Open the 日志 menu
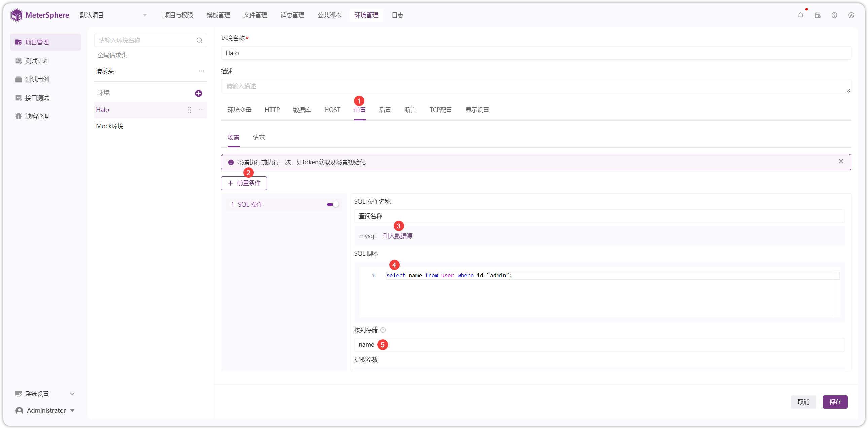Image resolution: width=868 pixels, height=429 pixels. tap(398, 15)
